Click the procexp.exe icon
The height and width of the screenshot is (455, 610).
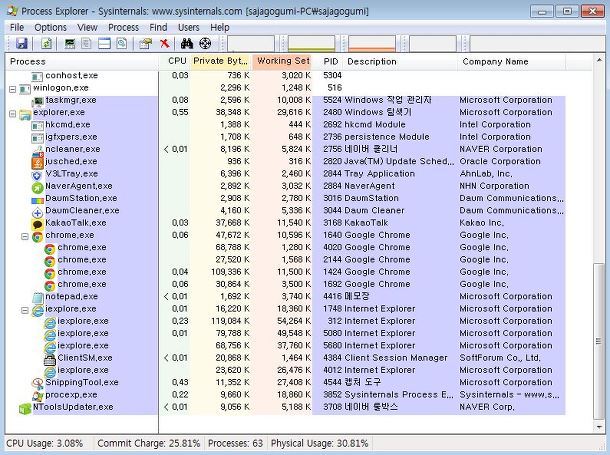[37, 396]
